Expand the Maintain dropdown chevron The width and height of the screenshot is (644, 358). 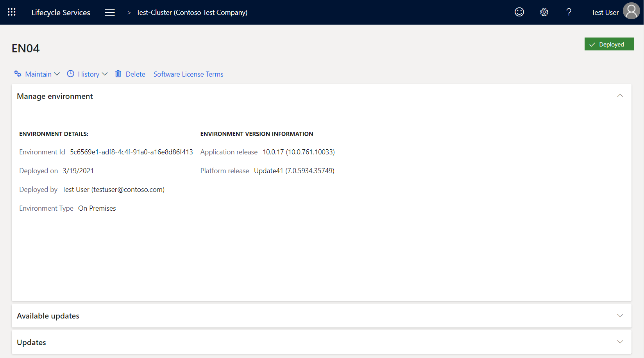[x=57, y=74]
